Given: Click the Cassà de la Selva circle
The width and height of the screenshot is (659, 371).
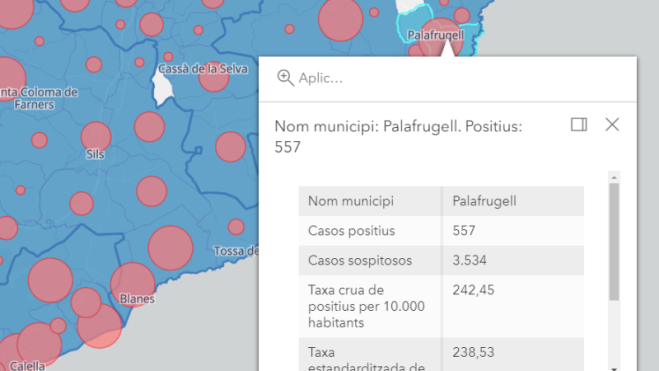Looking at the screenshot, I should 214,76.
